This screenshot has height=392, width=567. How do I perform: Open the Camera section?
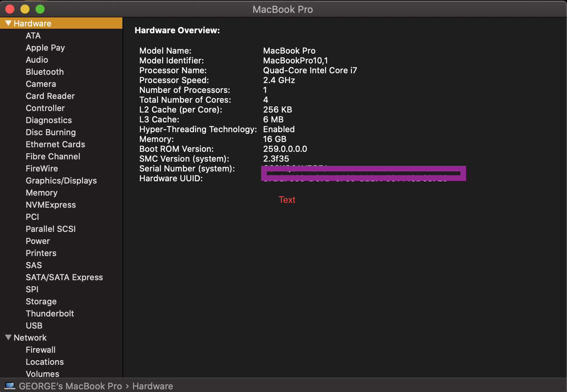[41, 84]
